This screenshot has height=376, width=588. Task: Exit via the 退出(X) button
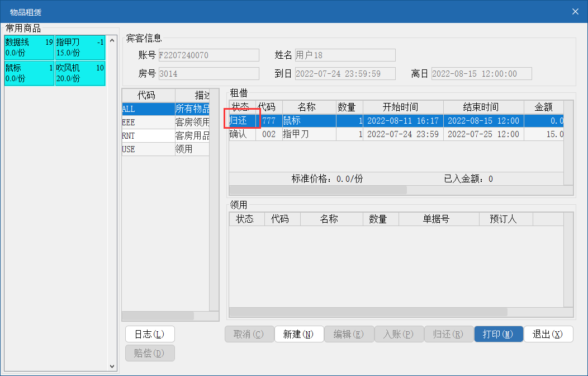pos(548,334)
